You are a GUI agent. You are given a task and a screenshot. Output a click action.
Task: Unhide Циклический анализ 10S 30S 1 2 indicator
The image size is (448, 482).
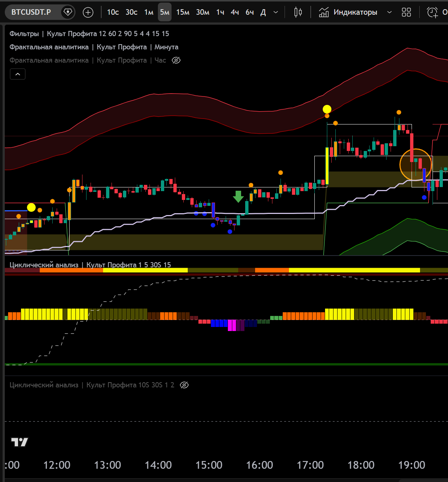point(184,385)
